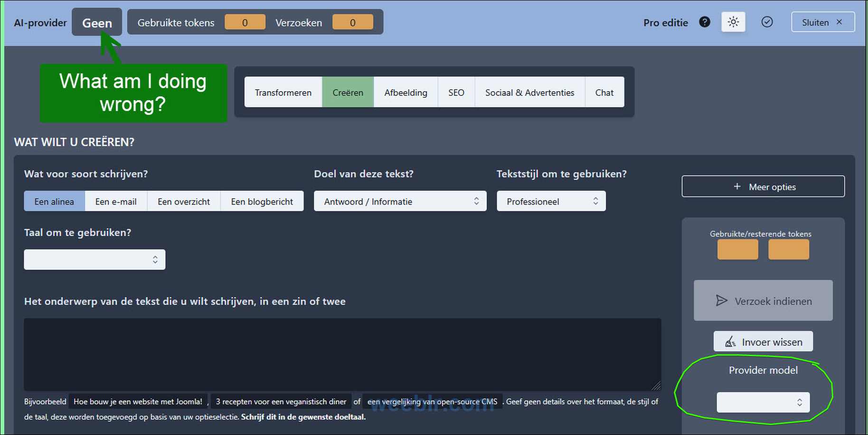Expand the Provider model dropdown
This screenshot has height=435, width=868.
763,402
